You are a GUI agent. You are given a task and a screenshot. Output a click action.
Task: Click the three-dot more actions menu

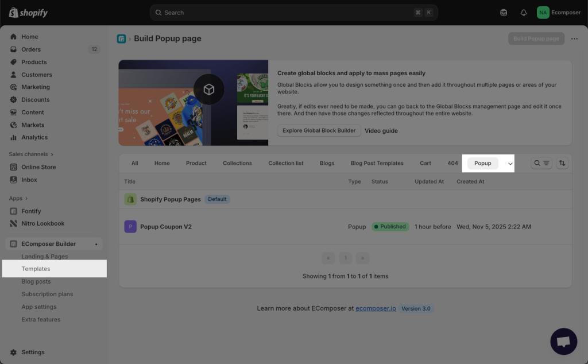pyautogui.click(x=574, y=38)
